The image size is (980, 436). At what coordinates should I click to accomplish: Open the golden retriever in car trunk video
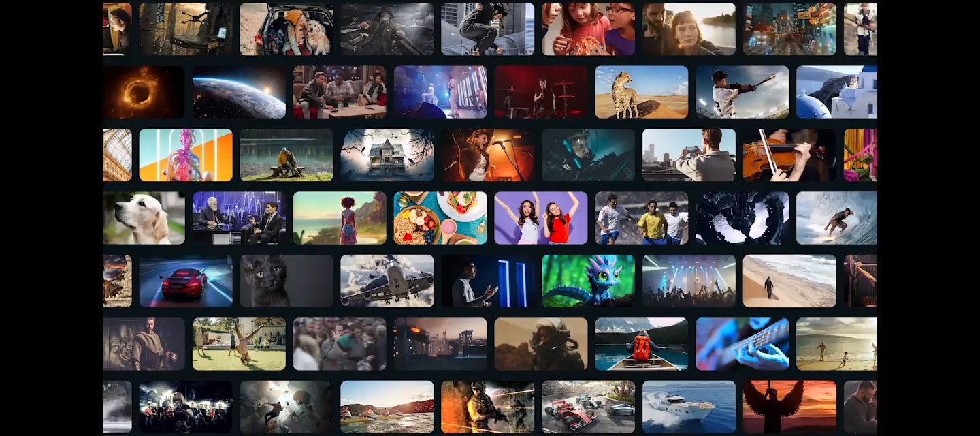tap(286, 29)
